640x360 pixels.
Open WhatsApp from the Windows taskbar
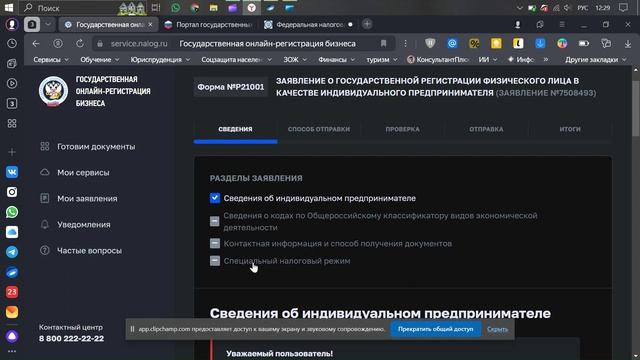click(176, 8)
